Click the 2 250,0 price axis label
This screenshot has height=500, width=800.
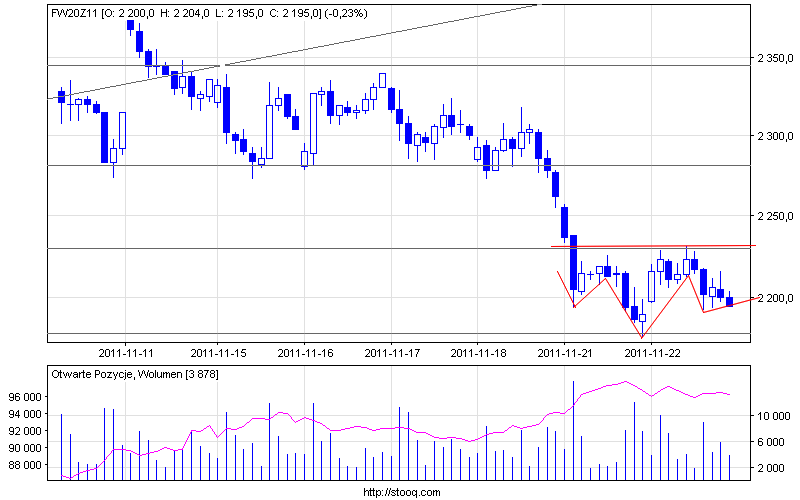776,216
